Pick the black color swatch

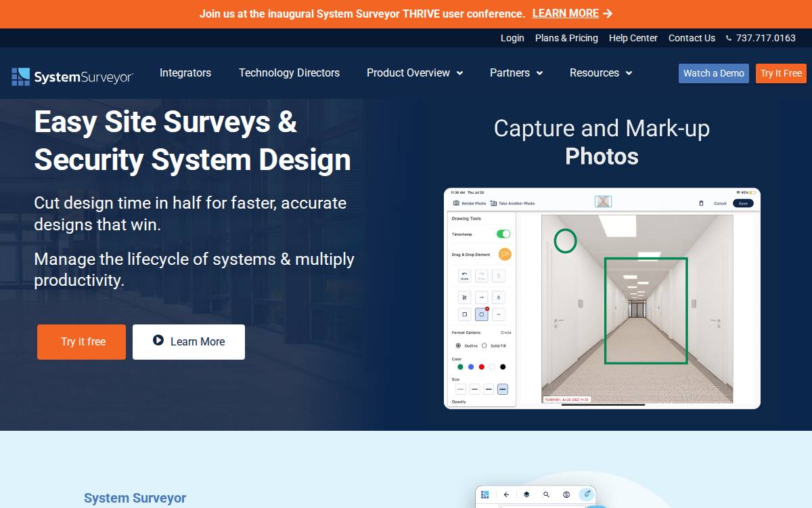[x=503, y=367]
